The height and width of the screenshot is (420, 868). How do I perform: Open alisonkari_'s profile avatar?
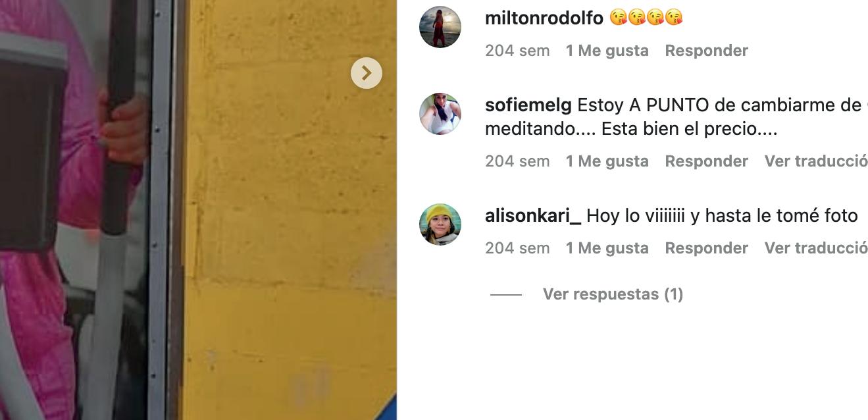[440, 224]
